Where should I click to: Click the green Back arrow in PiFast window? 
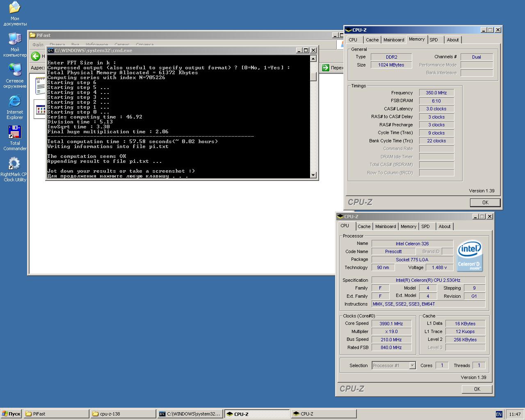pyautogui.click(x=36, y=56)
